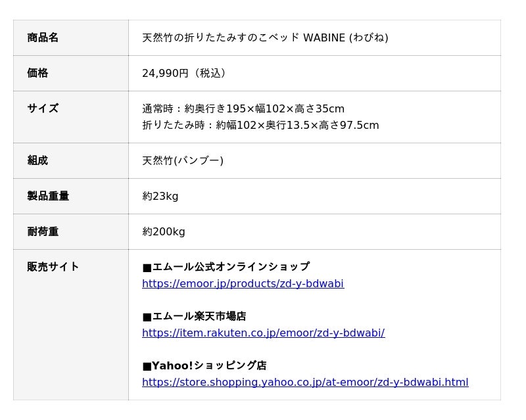Click the 天然竹(バンブー) material value
526x420 pixels.
183,160
